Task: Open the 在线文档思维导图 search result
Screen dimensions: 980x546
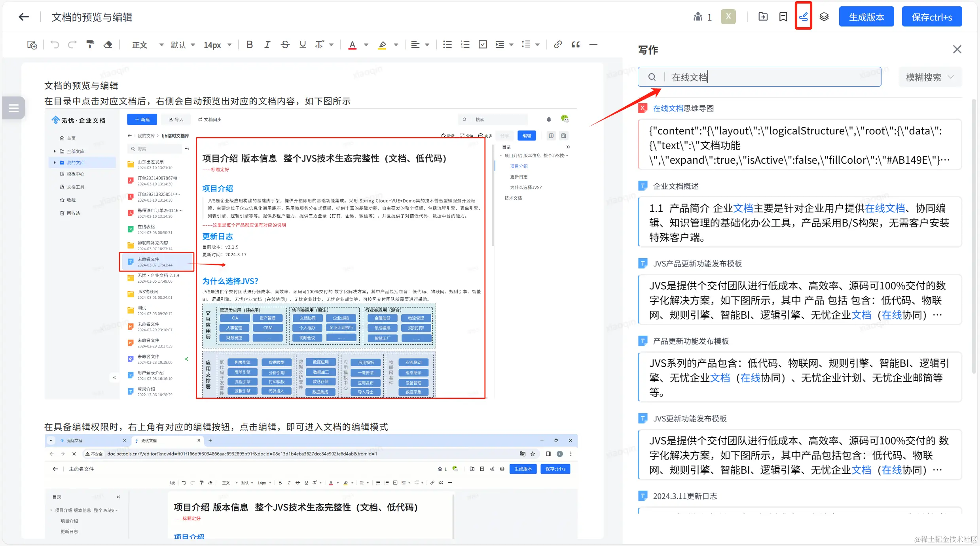Action: point(683,108)
